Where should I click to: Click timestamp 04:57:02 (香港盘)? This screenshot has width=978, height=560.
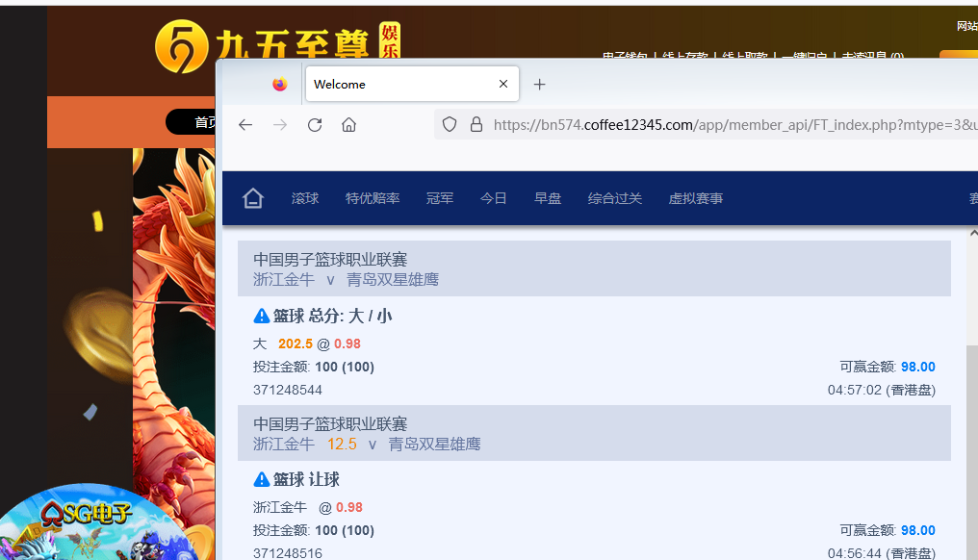(x=882, y=390)
